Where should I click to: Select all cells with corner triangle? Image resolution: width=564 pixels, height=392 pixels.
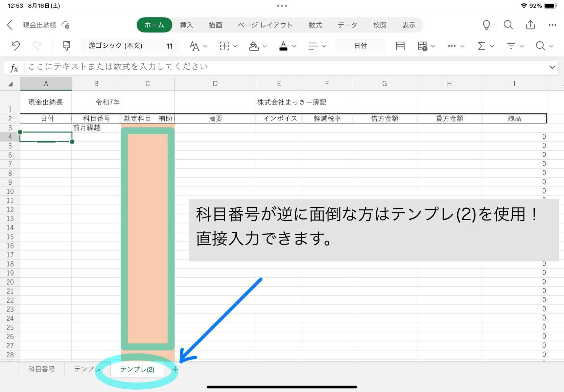[10, 84]
